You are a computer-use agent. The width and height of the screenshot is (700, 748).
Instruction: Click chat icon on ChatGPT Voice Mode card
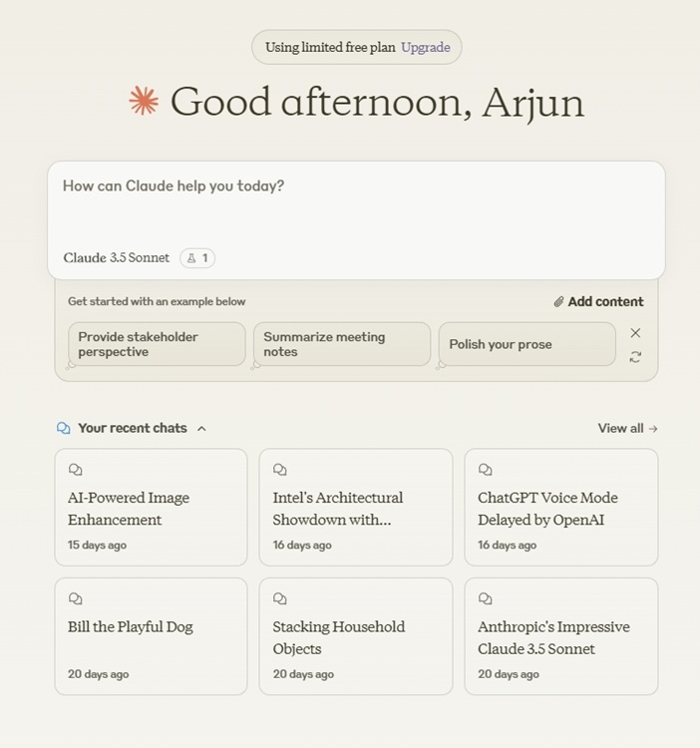pyautogui.click(x=485, y=470)
